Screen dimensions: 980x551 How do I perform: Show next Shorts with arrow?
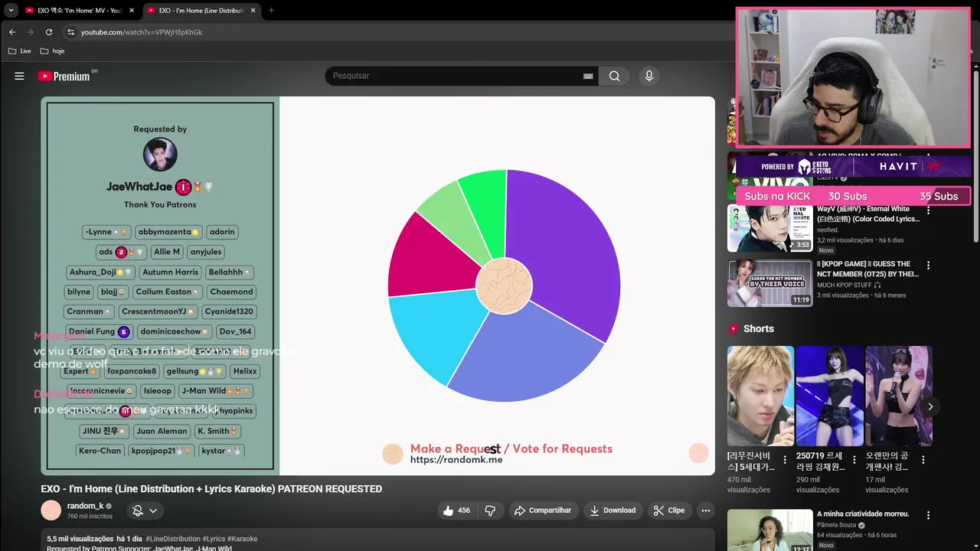tap(930, 406)
